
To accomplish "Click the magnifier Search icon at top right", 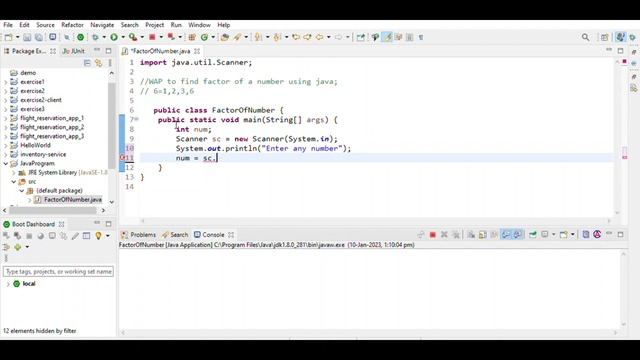I will tap(585, 38).
